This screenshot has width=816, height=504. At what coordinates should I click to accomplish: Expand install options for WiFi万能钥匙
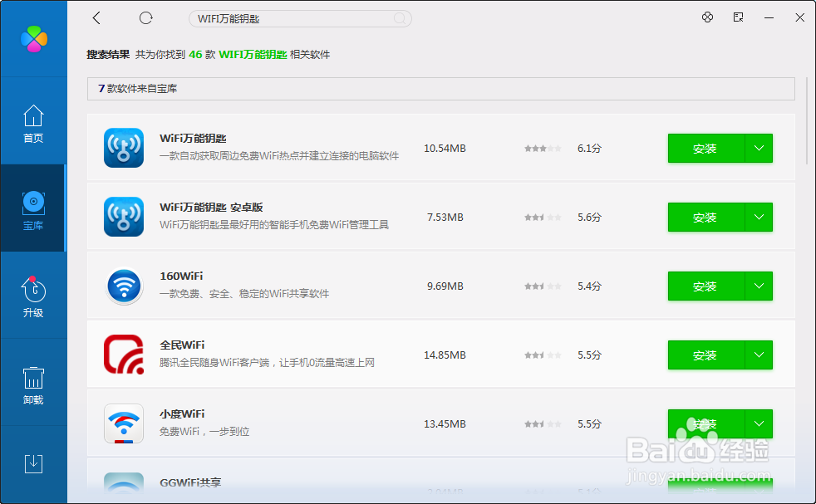[759, 149]
